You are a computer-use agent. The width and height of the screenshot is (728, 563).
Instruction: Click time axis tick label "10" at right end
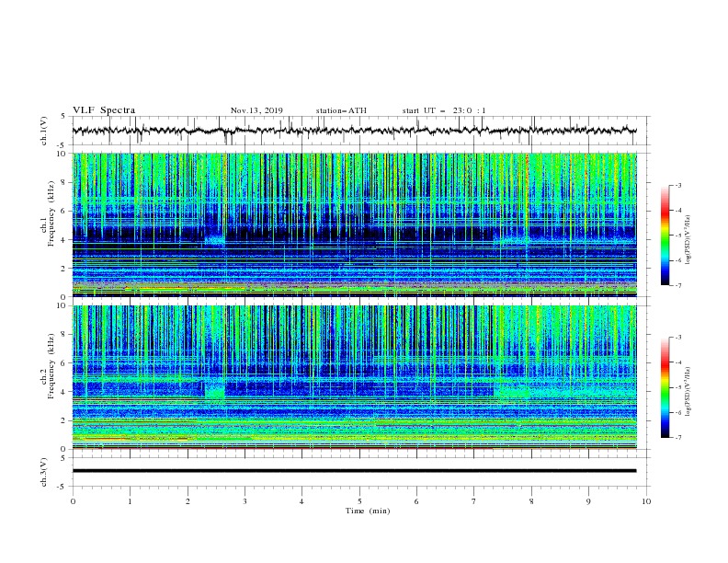(x=646, y=501)
